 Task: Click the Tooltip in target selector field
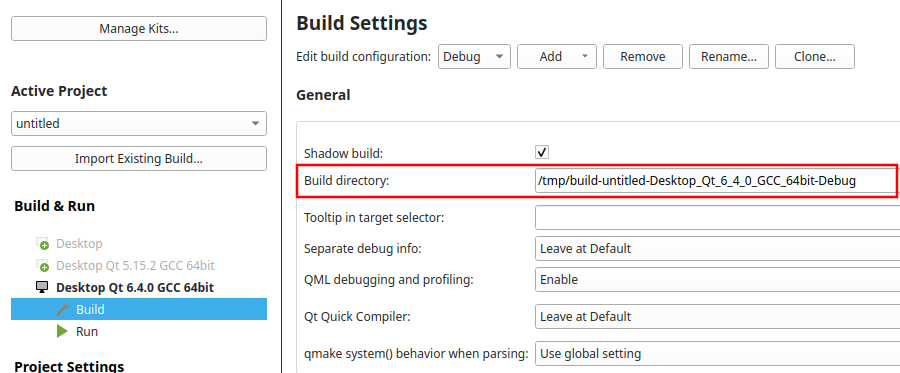click(x=717, y=217)
